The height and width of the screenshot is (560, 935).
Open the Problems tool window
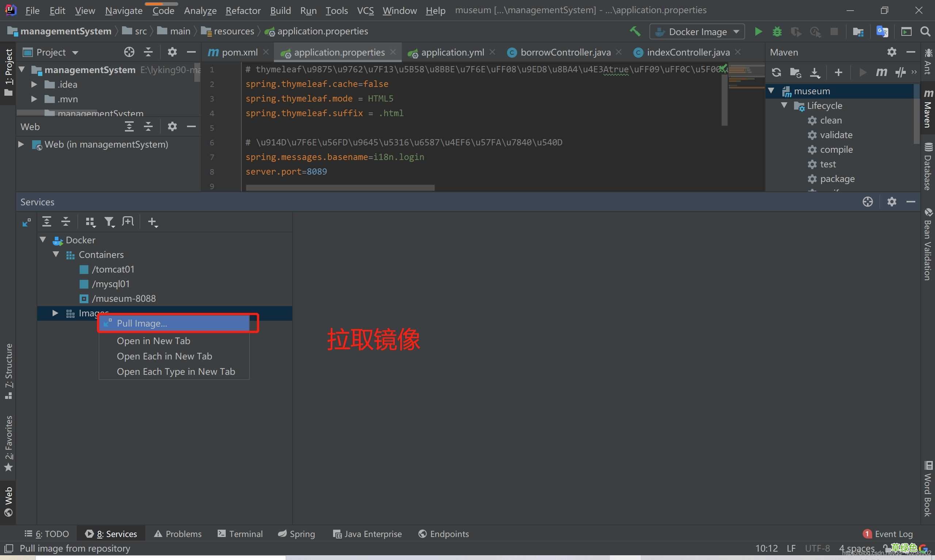coord(178,534)
